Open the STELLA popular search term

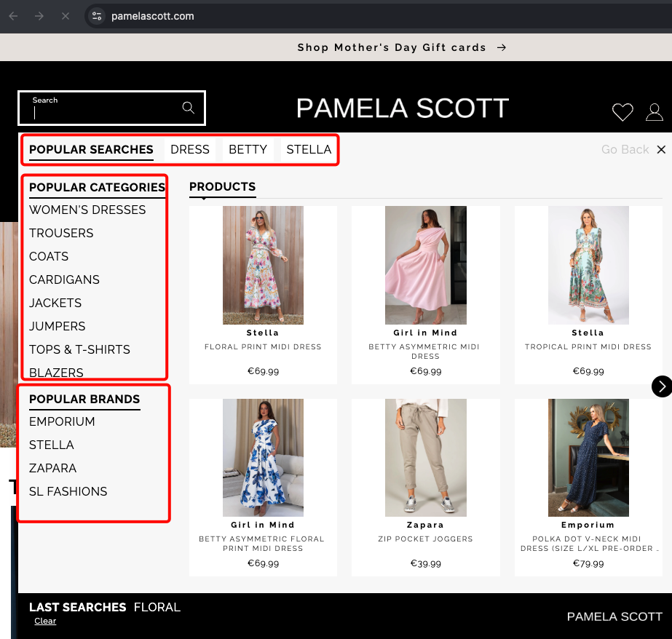tap(309, 149)
